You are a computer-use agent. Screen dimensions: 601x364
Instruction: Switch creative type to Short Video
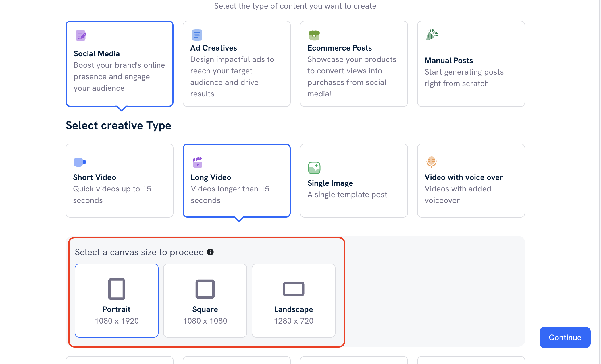pos(120,181)
